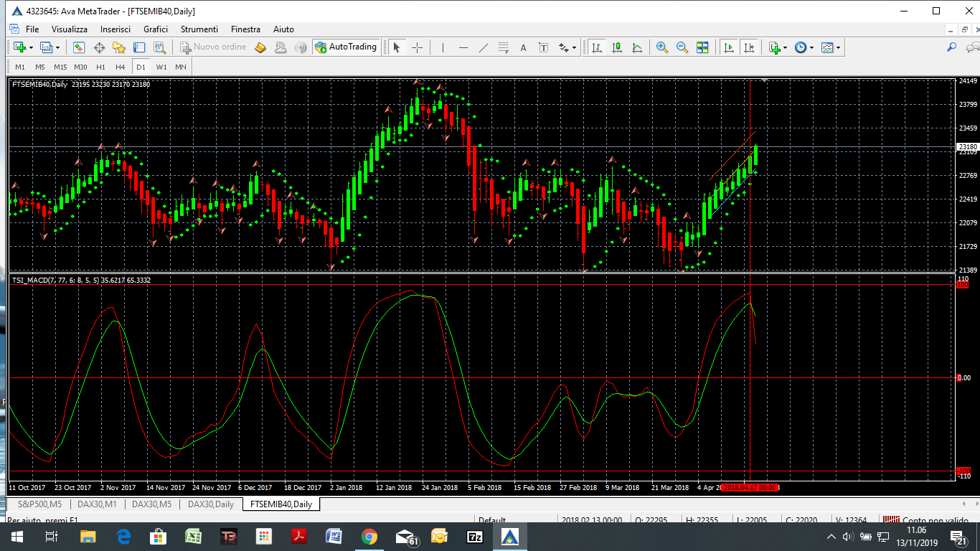Insert a text label with the A tool
980x551 pixels.
click(523, 47)
